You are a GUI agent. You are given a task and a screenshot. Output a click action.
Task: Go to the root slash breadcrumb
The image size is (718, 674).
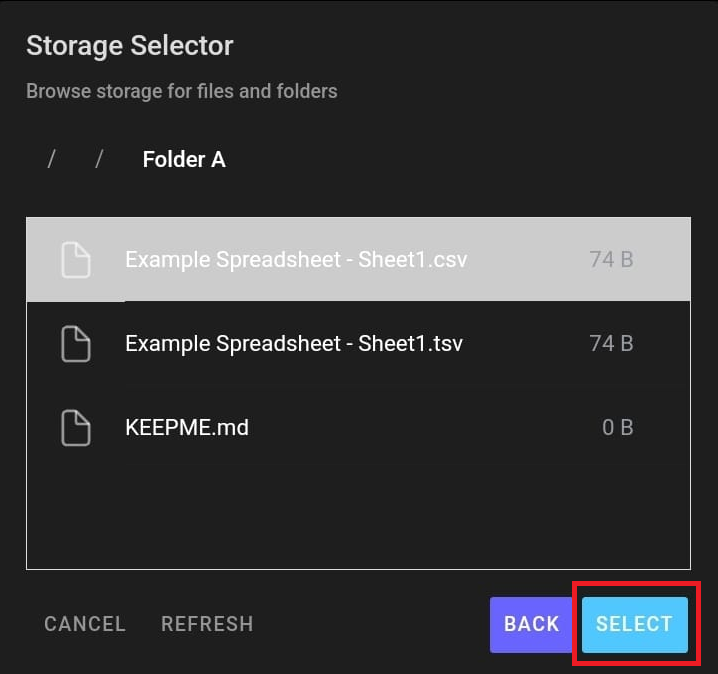click(x=51, y=160)
